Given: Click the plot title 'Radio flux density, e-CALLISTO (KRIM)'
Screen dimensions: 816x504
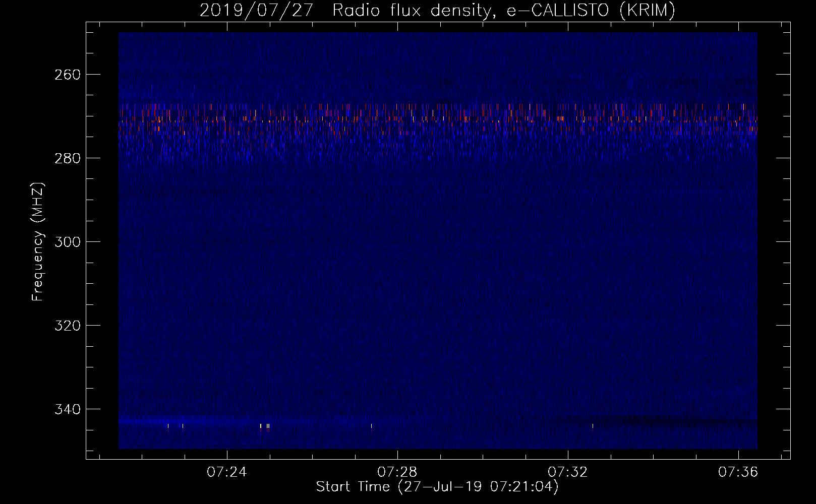Looking at the screenshot, I should pyautogui.click(x=503, y=11).
